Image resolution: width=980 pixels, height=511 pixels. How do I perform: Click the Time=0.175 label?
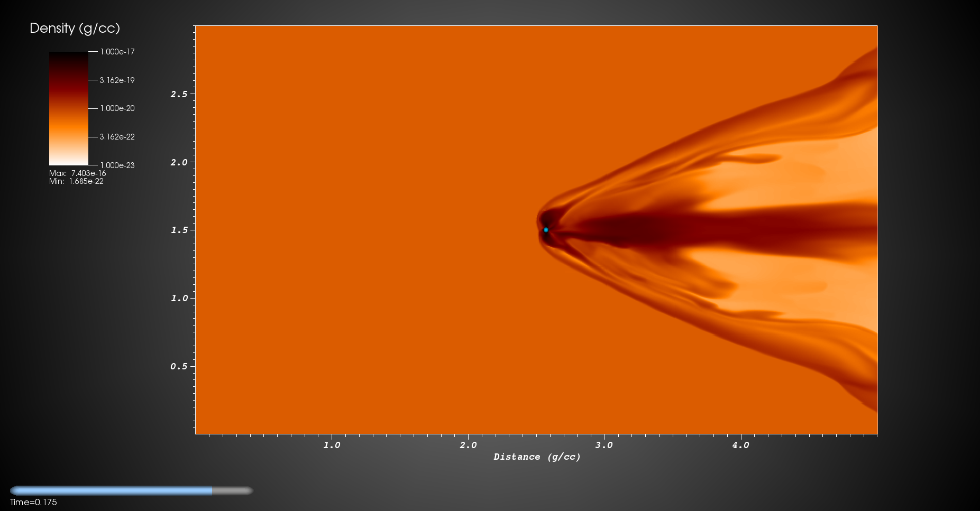(x=33, y=502)
